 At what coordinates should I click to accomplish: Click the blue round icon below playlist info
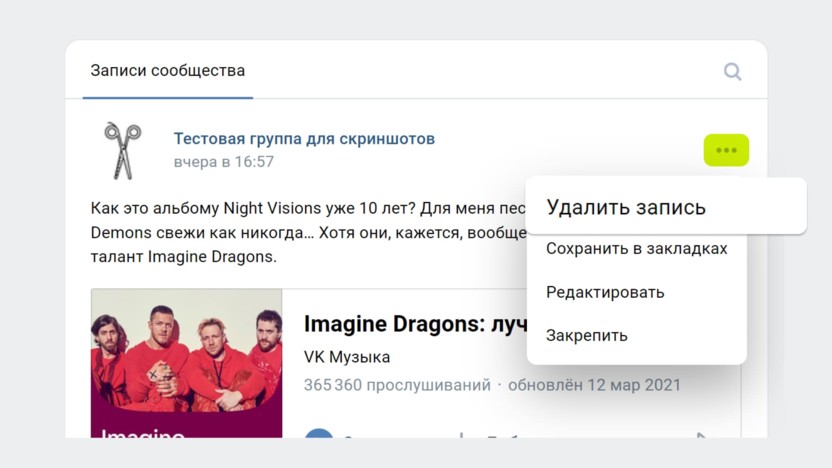point(319,435)
